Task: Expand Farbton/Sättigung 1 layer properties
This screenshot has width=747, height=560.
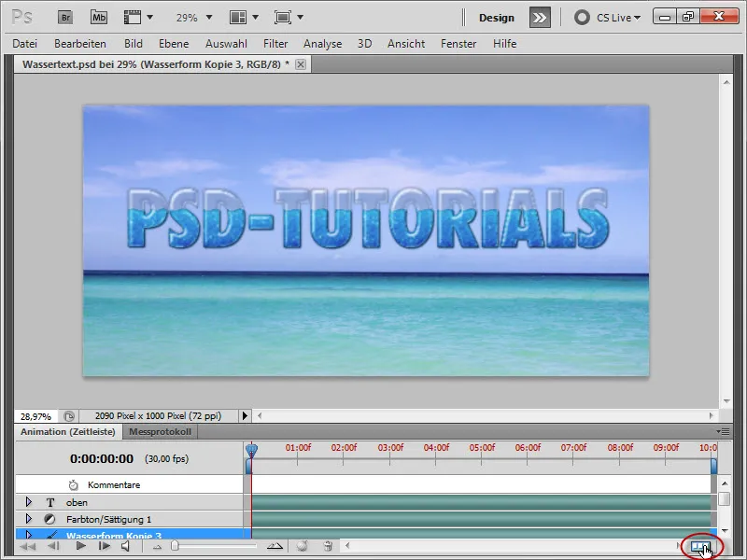Action: [x=29, y=519]
